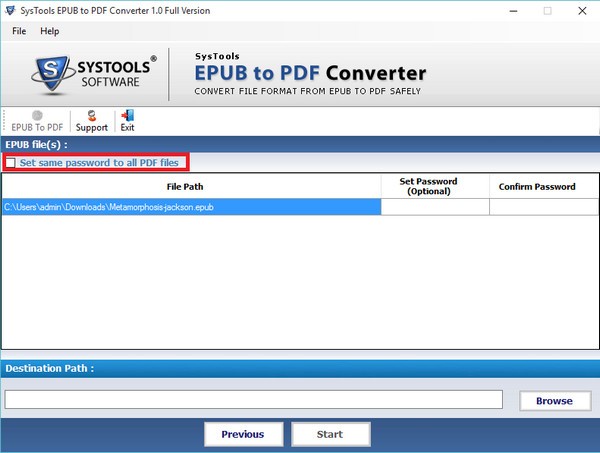Image resolution: width=600 pixels, height=453 pixels.
Task: Click the File Path column header
Action: click(x=191, y=186)
